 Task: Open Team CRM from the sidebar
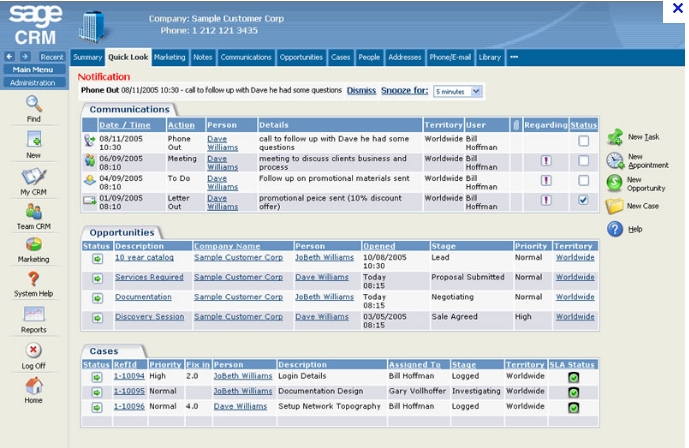tap(33, 212)
